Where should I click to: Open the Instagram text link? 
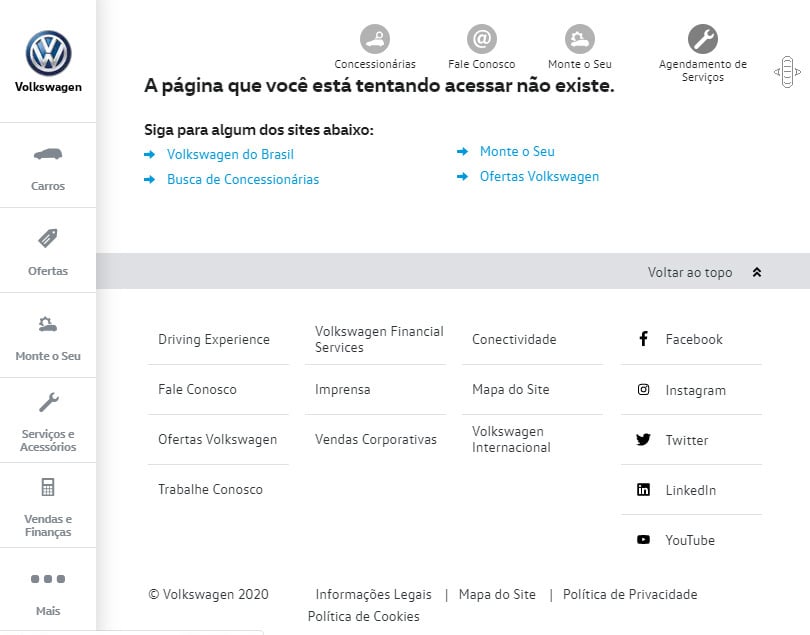(695, 390)
